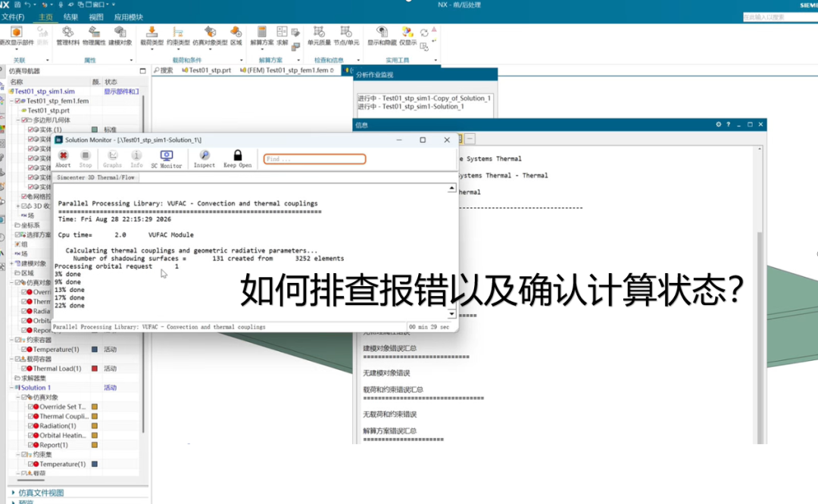This screenshot has height=504, width=818.
Task: Collapse 约束容器 tree node
Action: click(x=11, y=340)
